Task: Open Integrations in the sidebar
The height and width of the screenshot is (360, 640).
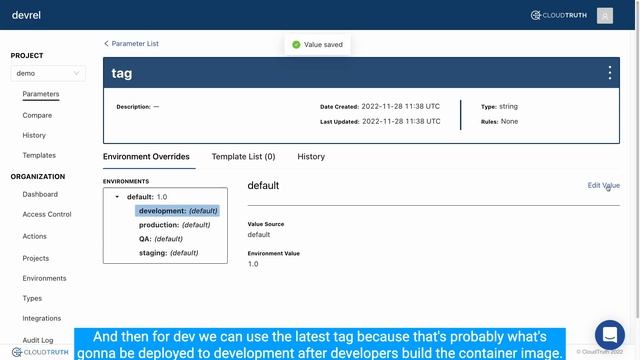Action: pyautogui.click(x=42, y=318)
